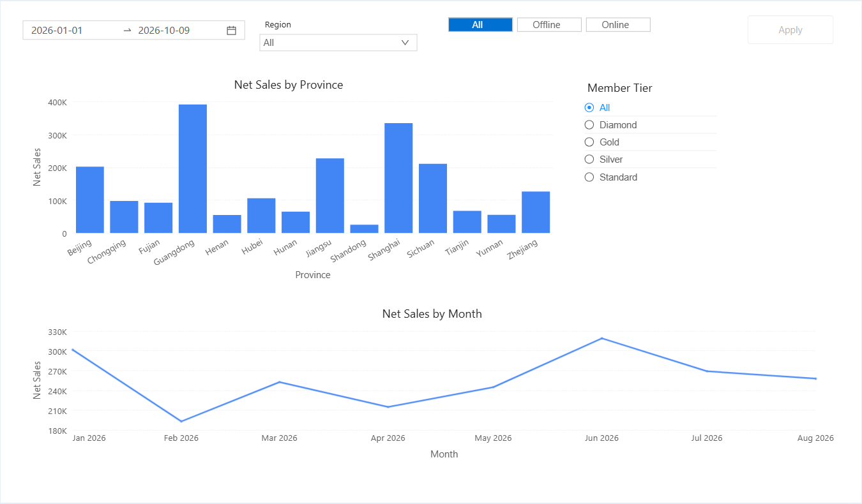This screenshot has height=504, width=862.
Task: Click the "Net Sales by Month" chart title
Action: [x=432, y=314]
